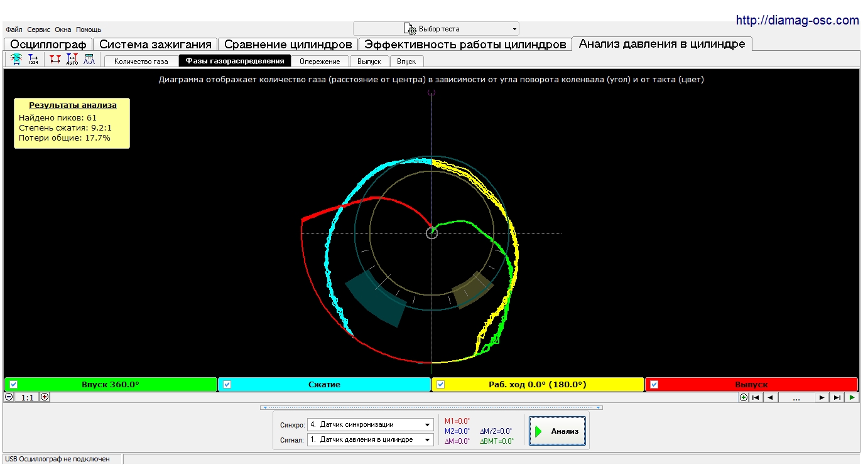Open the Опережение subtab
Viewport: 868px width, 467px height.
point(320,62)
